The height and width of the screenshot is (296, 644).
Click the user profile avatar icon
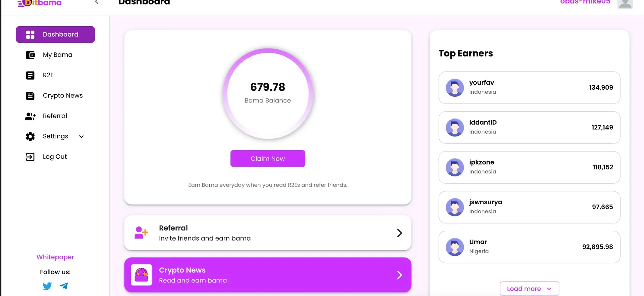pyautogui.click(x=625, y=3)
